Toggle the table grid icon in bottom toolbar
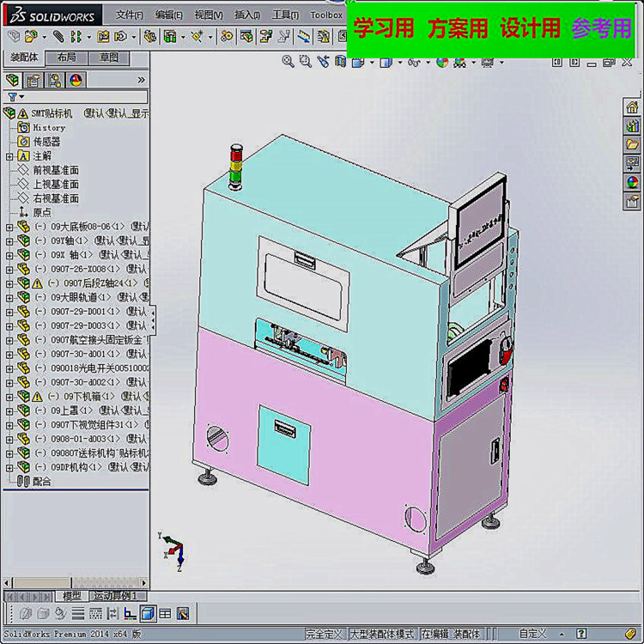 click(x=165, y=614)
